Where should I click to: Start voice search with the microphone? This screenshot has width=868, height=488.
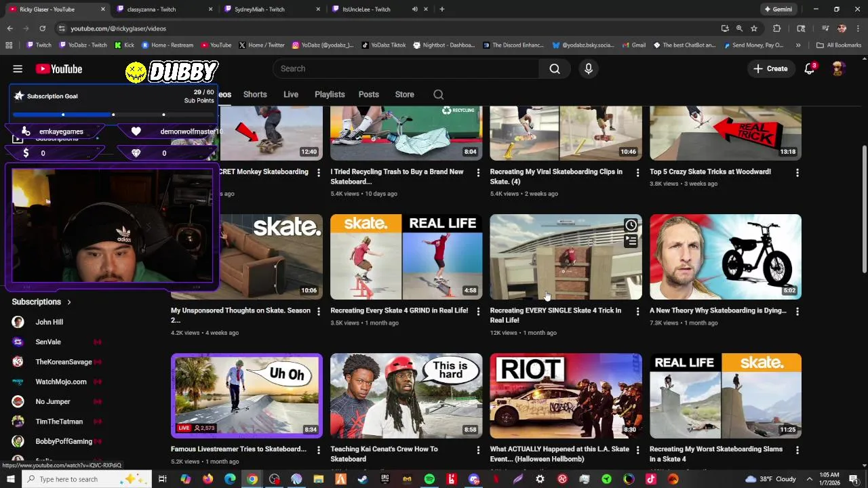point(589,68)
